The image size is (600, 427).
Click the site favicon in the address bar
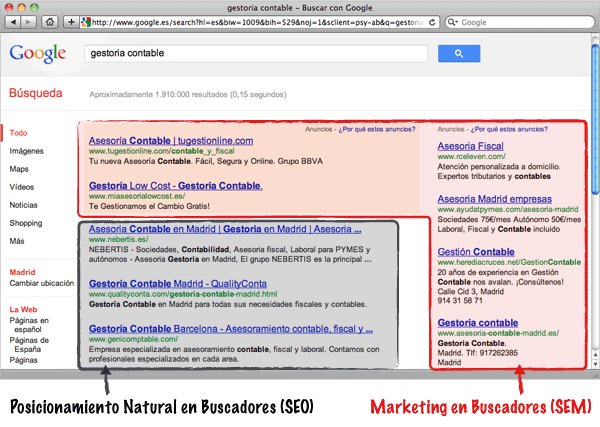pos(86,22)
